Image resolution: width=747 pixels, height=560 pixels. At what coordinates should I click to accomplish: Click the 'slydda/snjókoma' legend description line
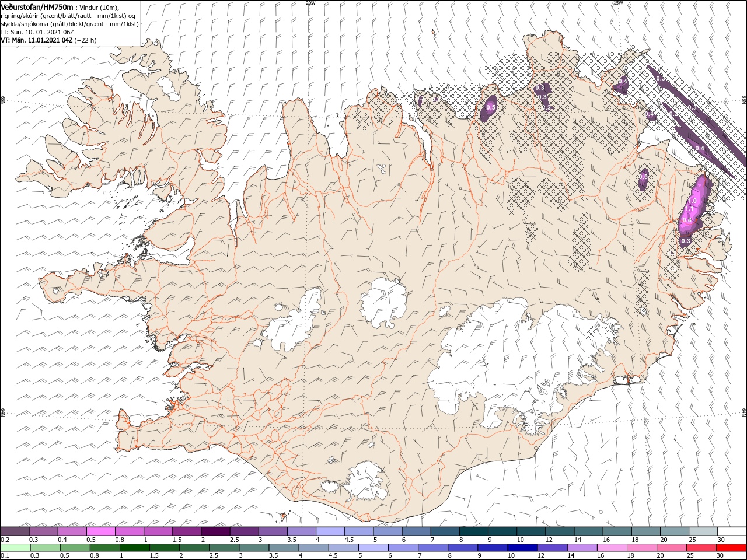(x=70, y=24)
